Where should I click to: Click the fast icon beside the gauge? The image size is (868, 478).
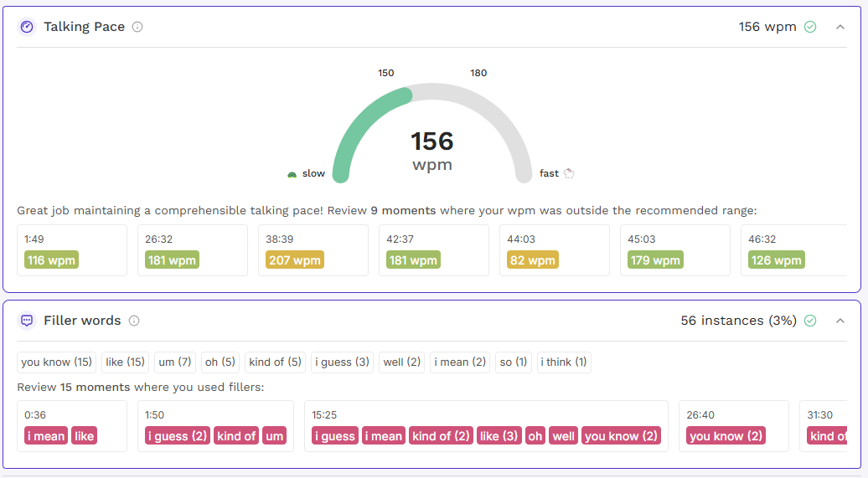tap(569, 173)
